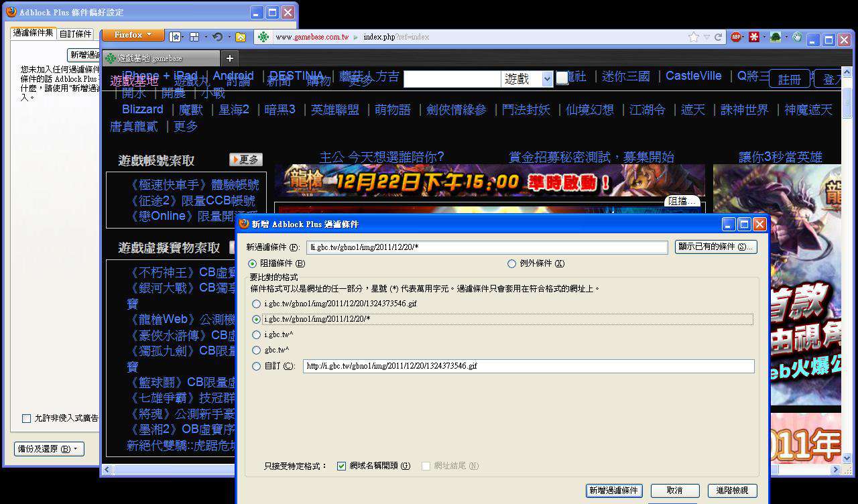The image size is (858, 504).
Task: Click the 自訂 custom URL text field
Action: 529,367
